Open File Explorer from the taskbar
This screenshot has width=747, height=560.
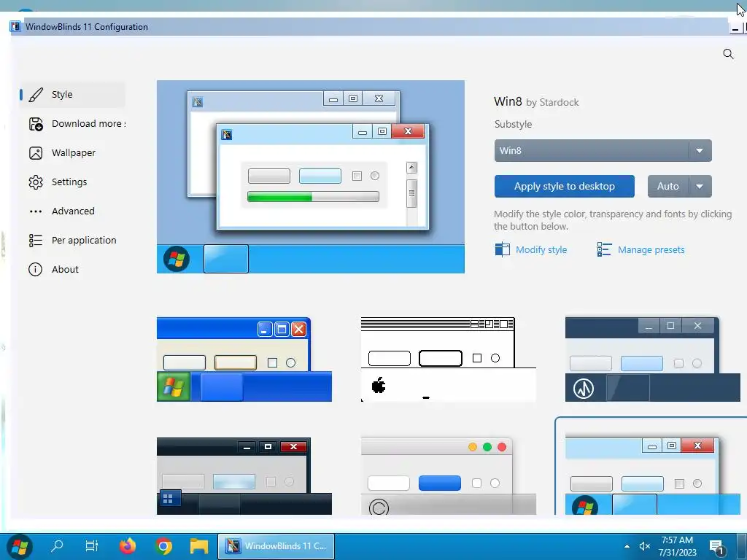point(198,546)
